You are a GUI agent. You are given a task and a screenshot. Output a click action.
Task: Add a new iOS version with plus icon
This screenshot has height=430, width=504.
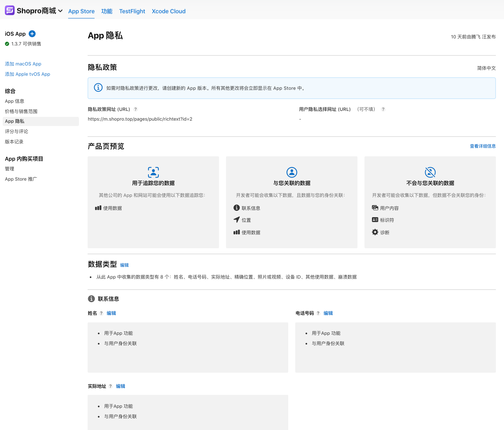click(32, 34)
